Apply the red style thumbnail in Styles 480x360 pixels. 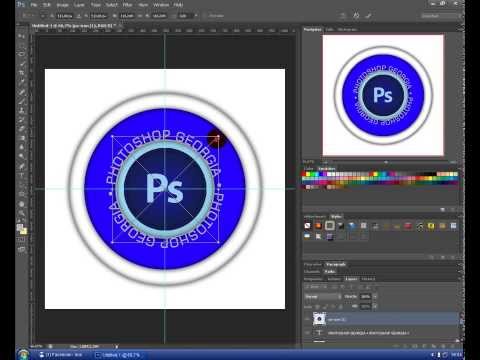pyautogui.click(x=408, y=226)
